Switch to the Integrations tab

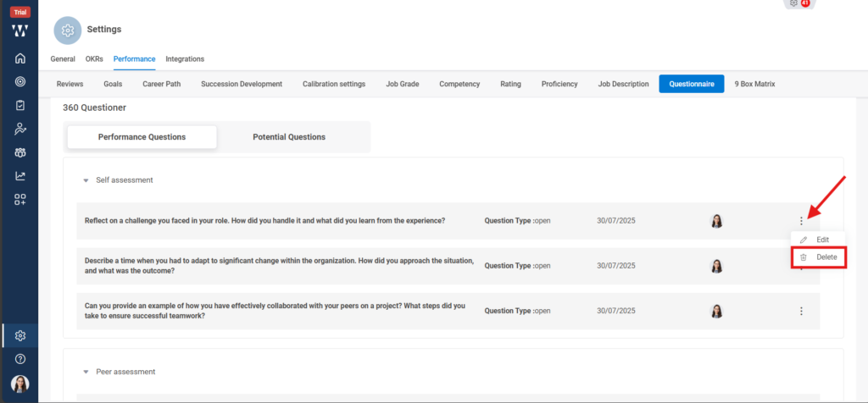pyautogui.click(x=185, y=58)
